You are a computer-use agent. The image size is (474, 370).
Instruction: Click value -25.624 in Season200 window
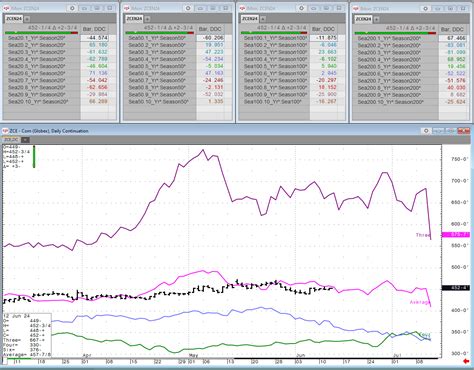click(x=456, y=102)
